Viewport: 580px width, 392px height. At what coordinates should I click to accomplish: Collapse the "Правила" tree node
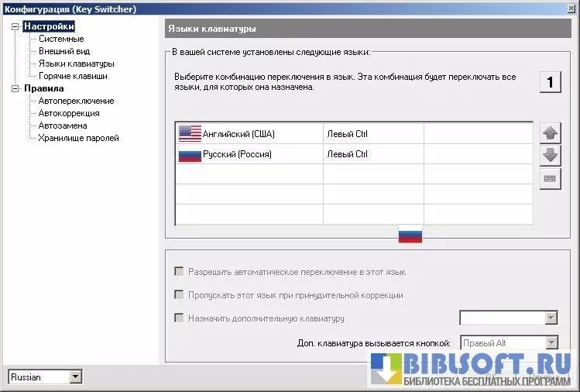pyautogui.click(x=15, y=88)
